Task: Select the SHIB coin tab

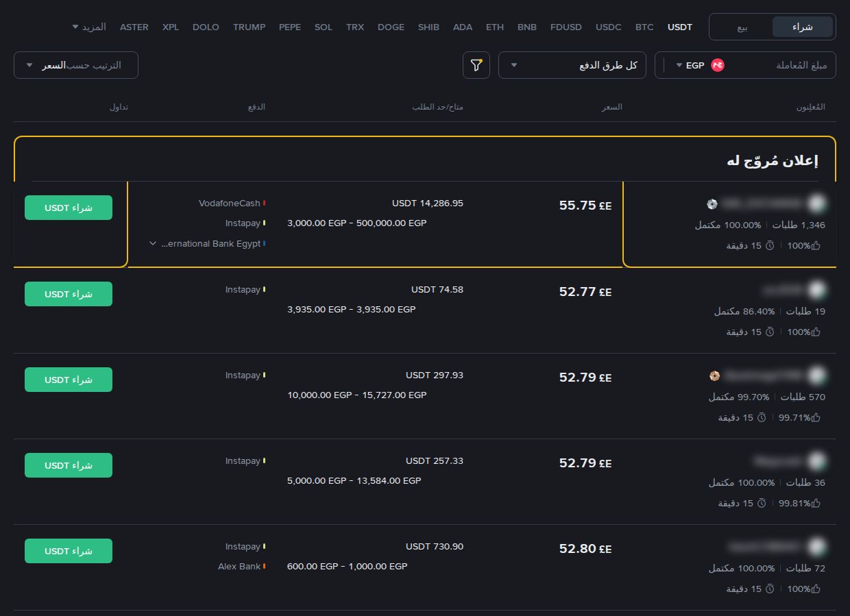Action: click(x=428, y=27)
